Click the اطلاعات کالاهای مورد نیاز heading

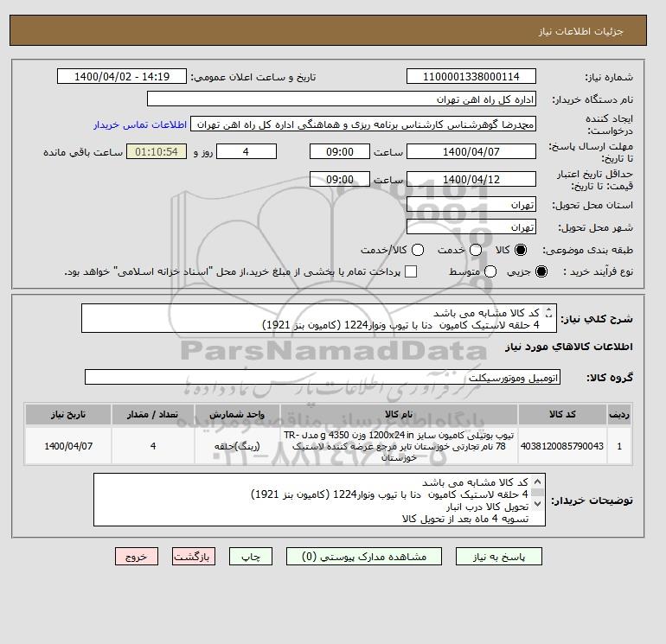[569, 347]
